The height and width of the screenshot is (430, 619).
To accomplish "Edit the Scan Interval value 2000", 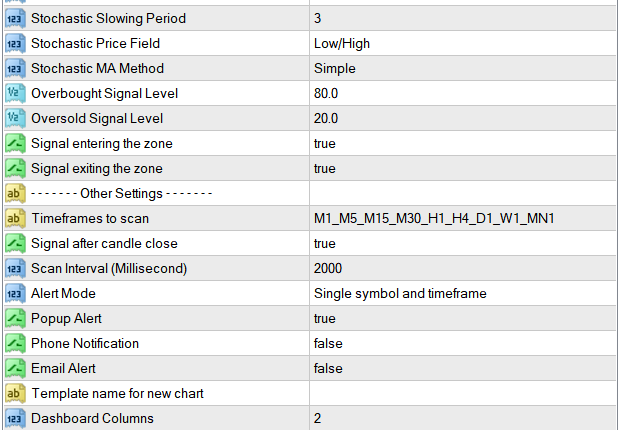I will point(328,269).
